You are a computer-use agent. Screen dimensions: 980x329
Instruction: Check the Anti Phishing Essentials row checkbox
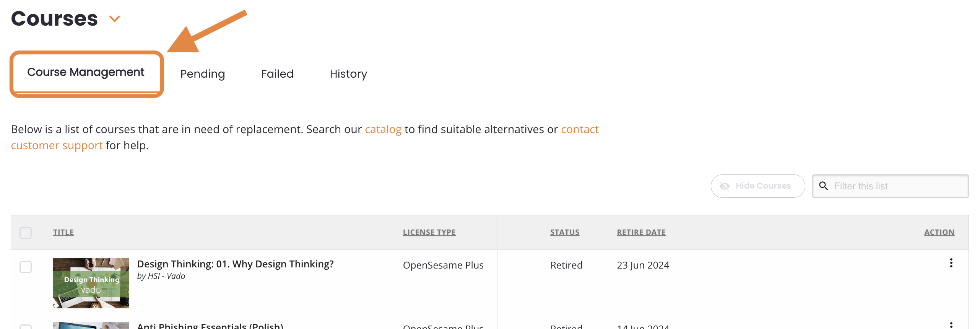[x=26, y=327]
